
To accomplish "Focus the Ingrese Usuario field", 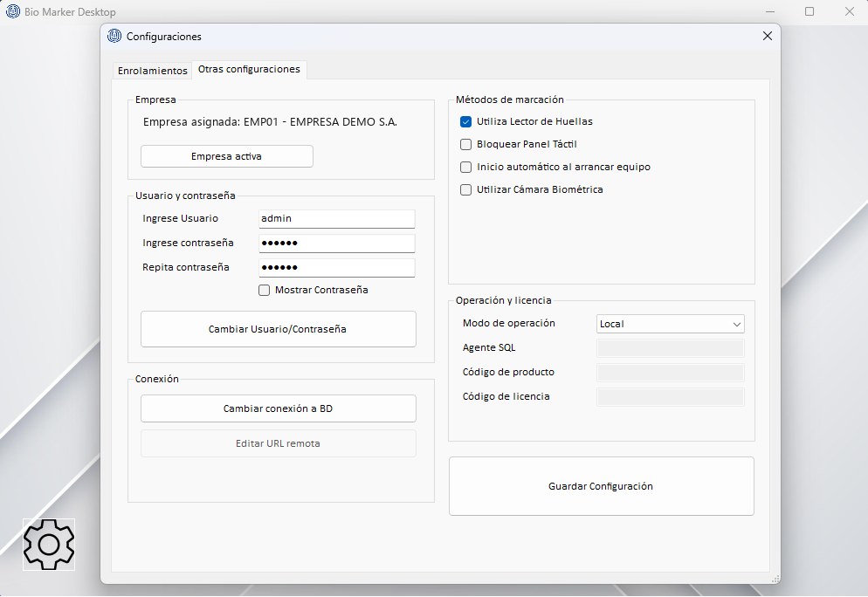I will (336, 219).
